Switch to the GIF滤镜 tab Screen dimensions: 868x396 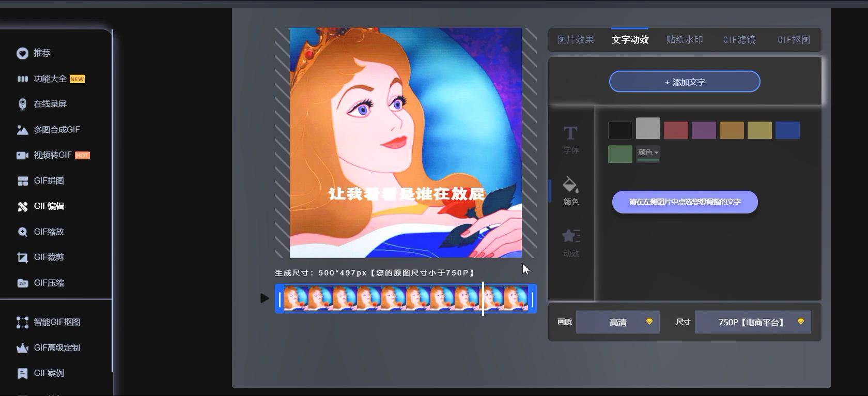click(739, 40)
